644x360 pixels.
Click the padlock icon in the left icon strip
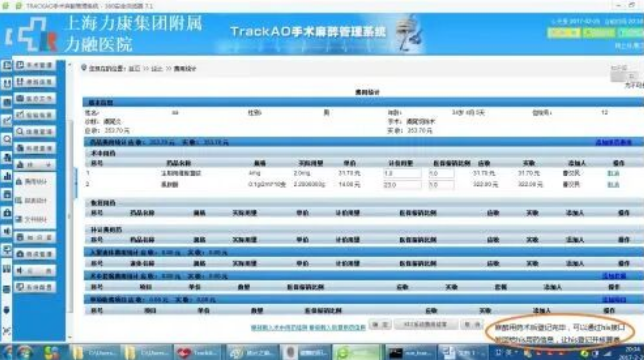pyautogui.click(x=7, y=213)
